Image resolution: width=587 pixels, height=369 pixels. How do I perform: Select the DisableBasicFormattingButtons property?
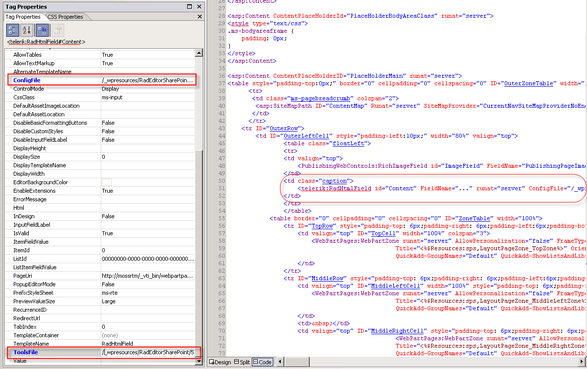point(50,123)
